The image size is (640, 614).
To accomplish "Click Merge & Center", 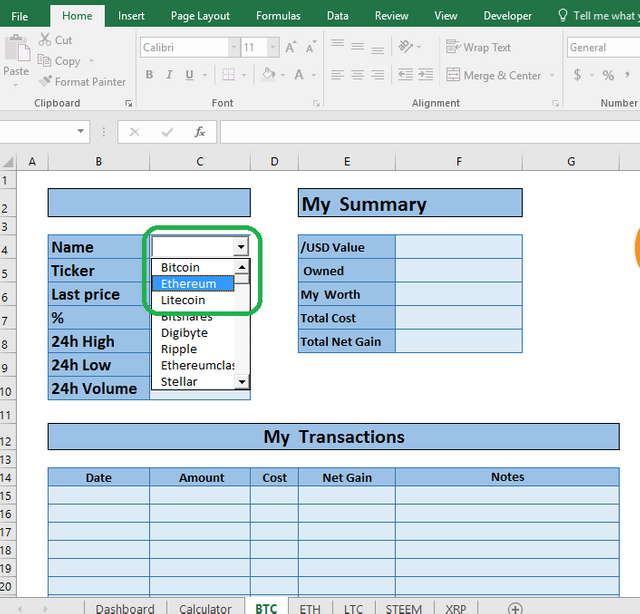I will tap(493, 76).
